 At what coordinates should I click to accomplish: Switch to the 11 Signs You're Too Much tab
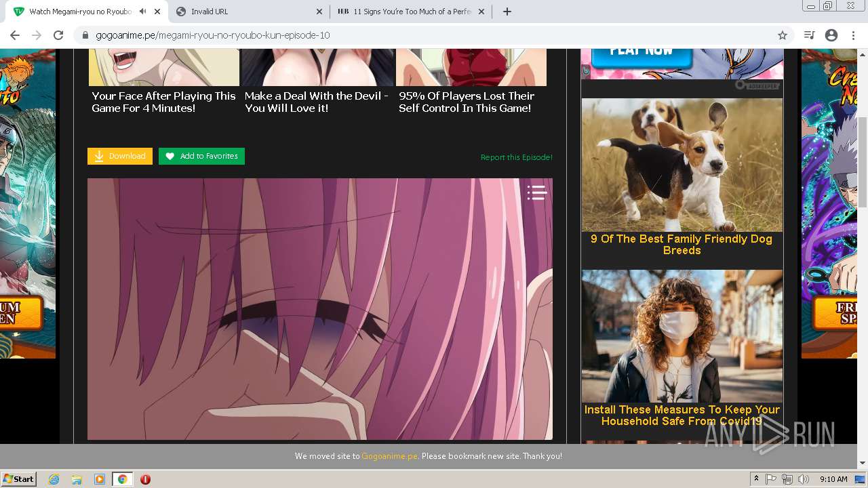(x=412, y=12)
